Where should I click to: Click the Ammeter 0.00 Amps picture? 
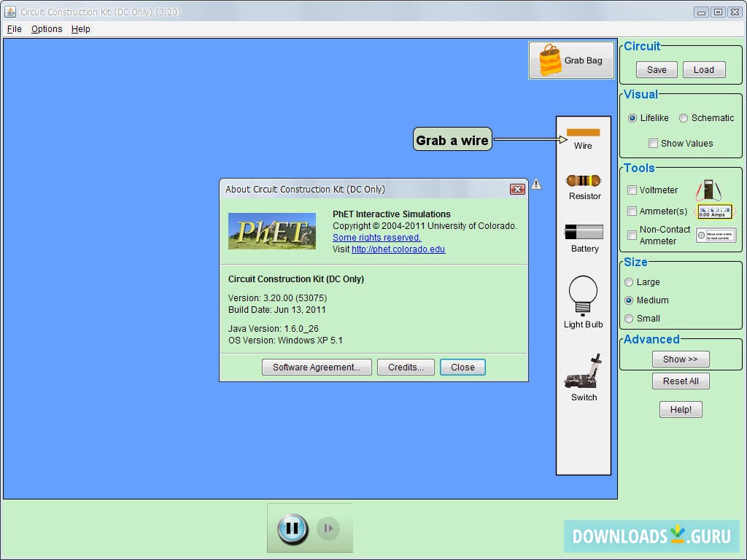pos(714,211)
